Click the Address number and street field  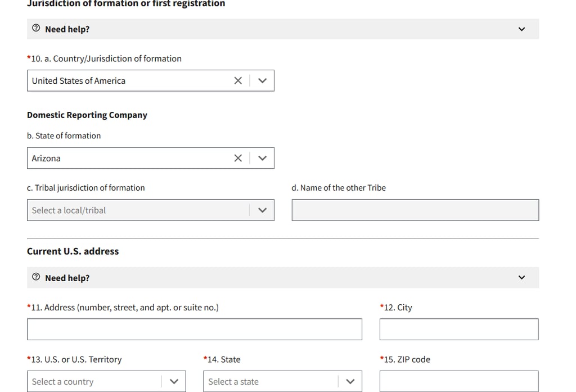194,330
